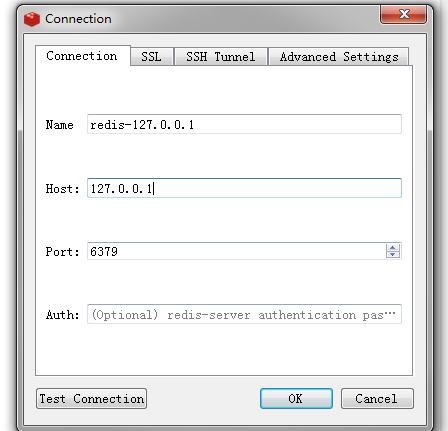Image resolution: width=448 pixels, height=431 pixels.
Task: Click the Name field label
Action: 59,125
